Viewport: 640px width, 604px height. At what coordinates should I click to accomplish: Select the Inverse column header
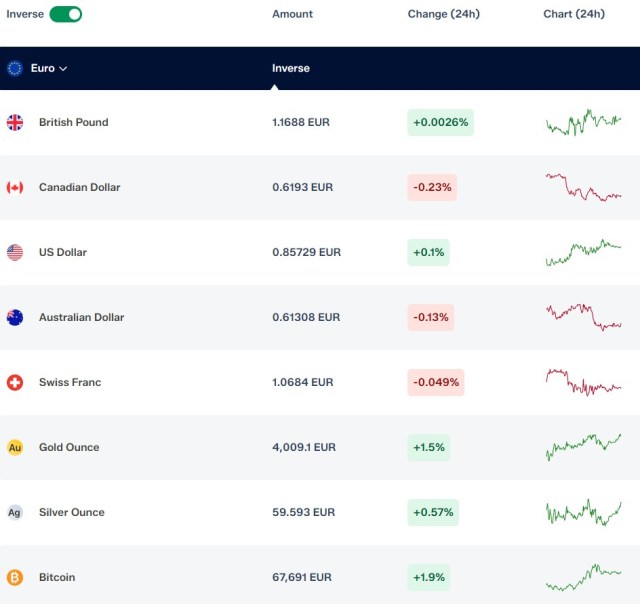[x=291, y=68]
